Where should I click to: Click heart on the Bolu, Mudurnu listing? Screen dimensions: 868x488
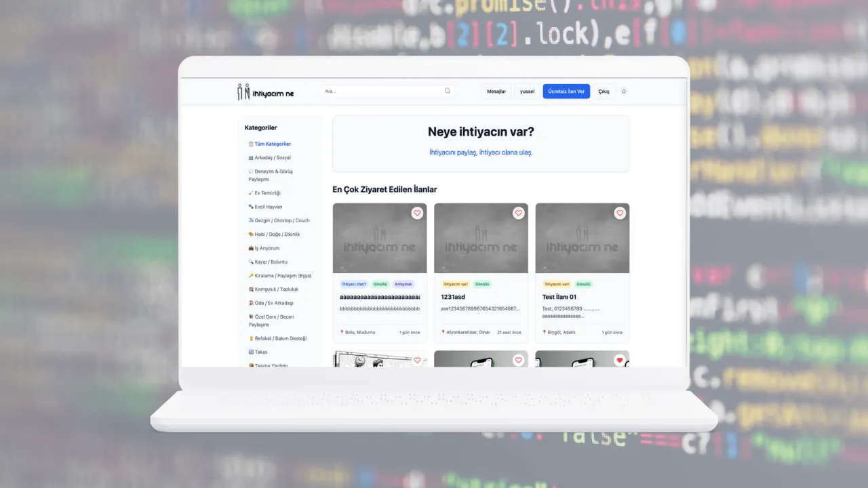click(x=417, y=213)
